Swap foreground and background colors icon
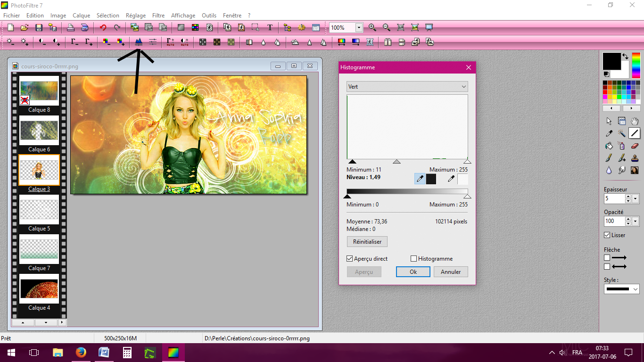 pos(625,56)
